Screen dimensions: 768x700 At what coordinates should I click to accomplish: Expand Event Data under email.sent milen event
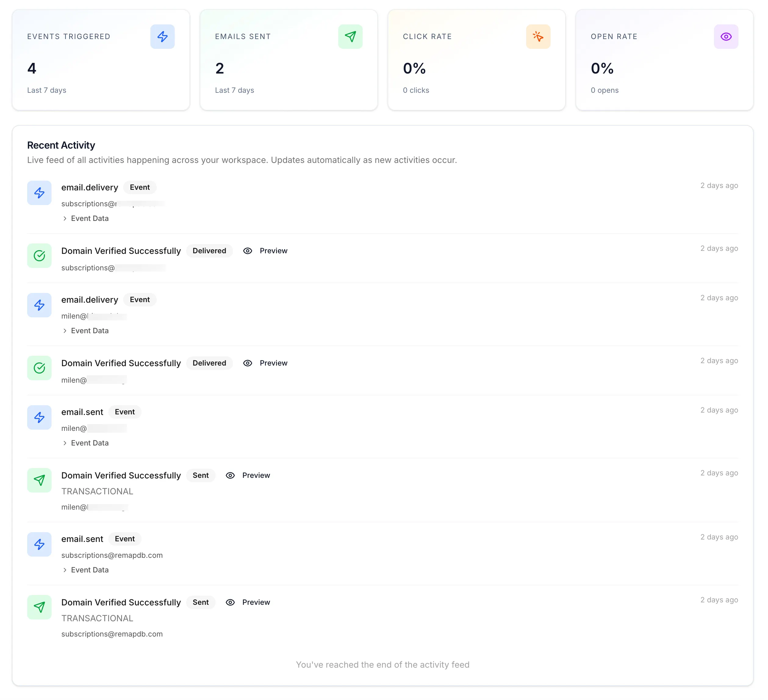[86, 443]
